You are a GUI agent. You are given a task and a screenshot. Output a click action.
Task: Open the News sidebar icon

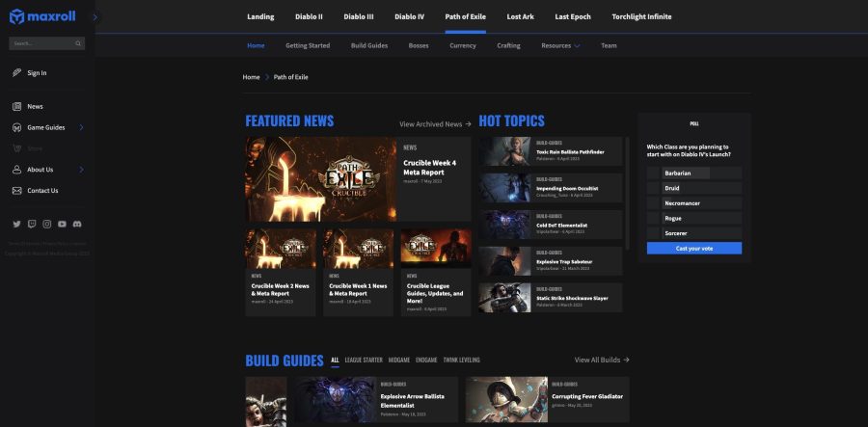16,106
